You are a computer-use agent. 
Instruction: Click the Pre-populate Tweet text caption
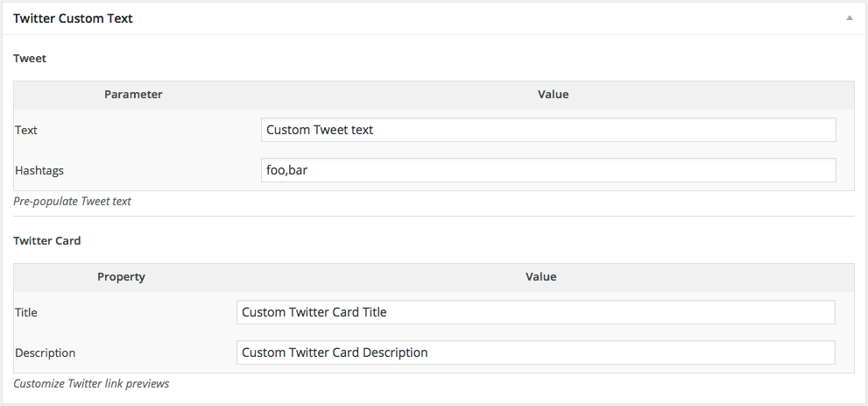point(72,201)
